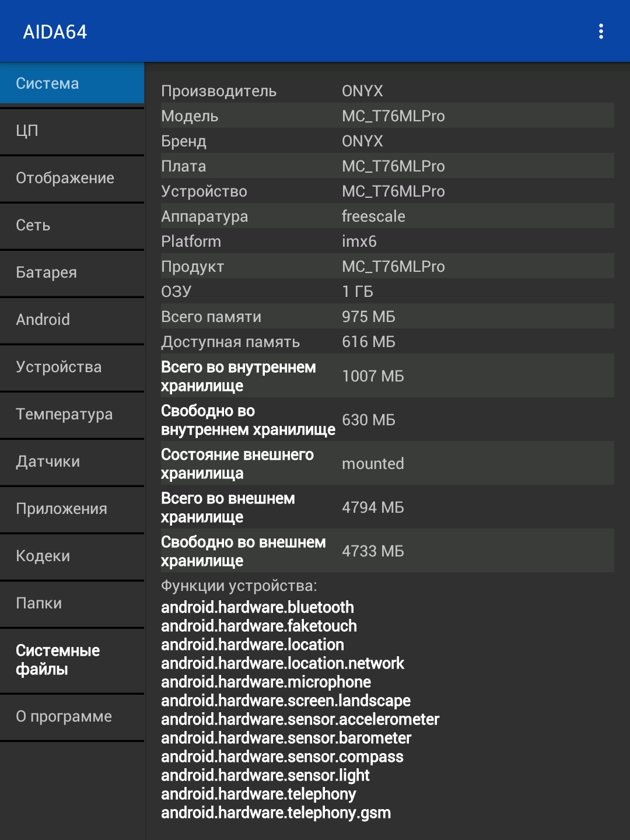630x840 pixels.
Task: Go to the Android tab
Action: pos(72,320)
